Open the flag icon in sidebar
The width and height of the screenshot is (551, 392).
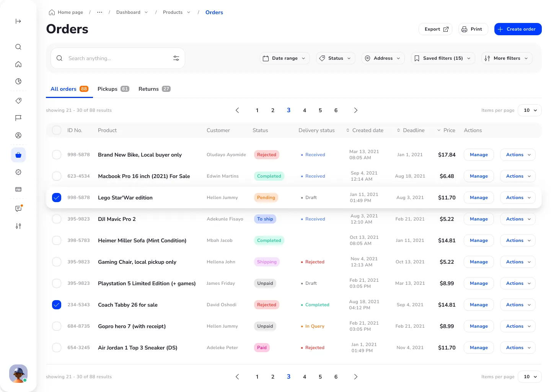[x=18, y=118]
